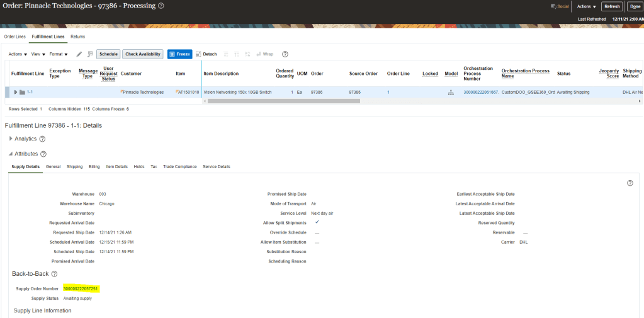Image resolution: width=644 pixels, height=318 pixels.
Task: Select the Shipping attributes tab
Action: click(x=74, y=167)
